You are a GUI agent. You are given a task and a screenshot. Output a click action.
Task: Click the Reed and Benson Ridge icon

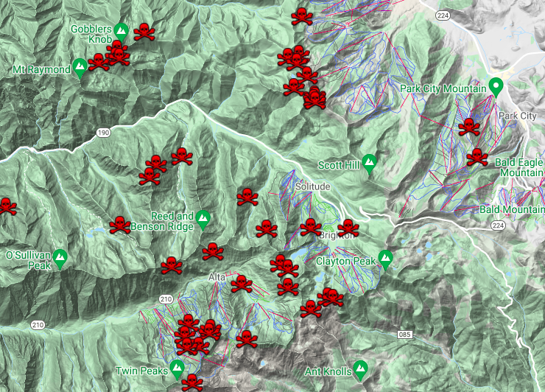(x=203, y=219)
